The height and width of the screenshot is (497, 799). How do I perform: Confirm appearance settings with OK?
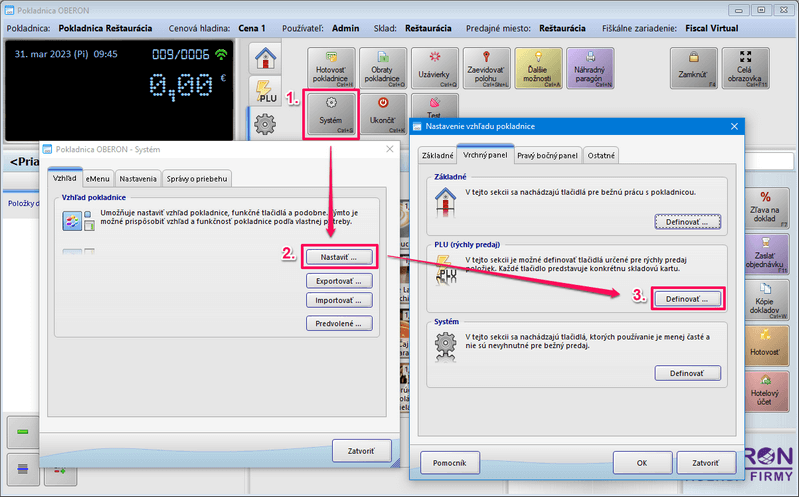(641, 463)
